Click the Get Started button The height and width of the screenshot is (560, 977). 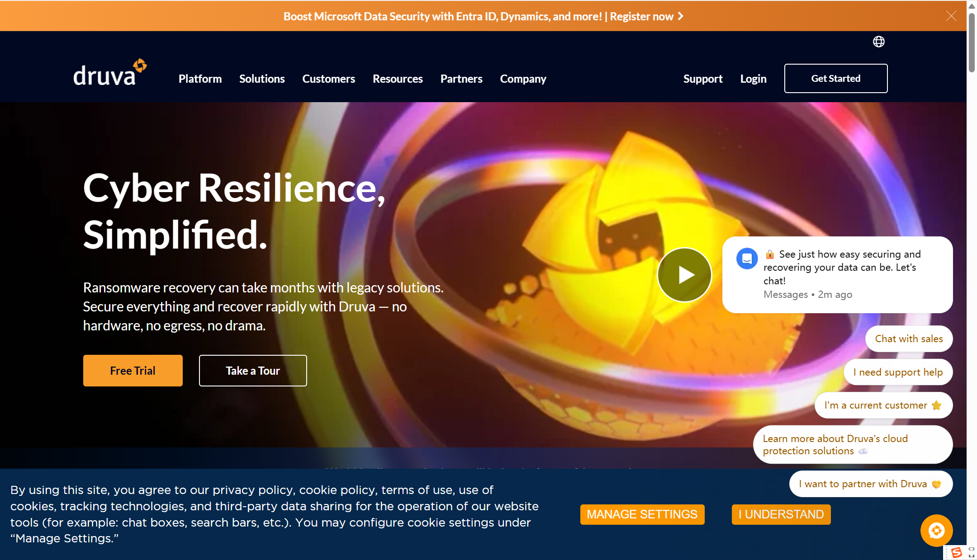835,78
